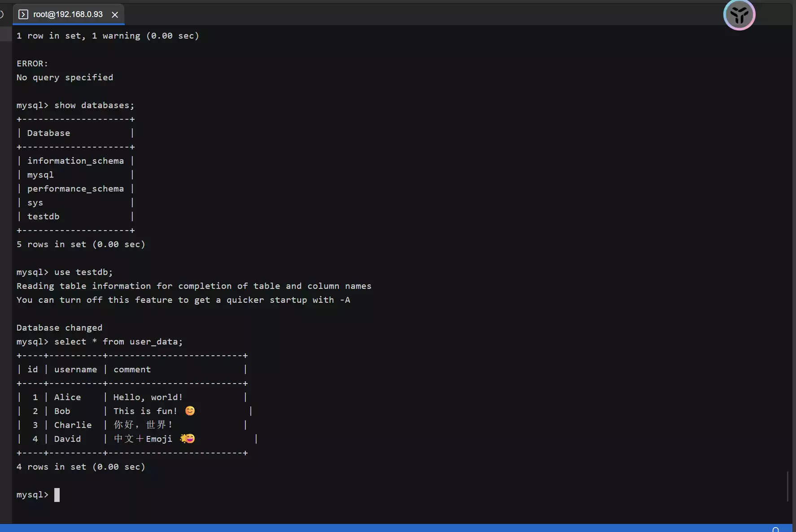Screen dimensions: 796x532
Task: Open the floating round assistant icon
Action: (739, 15)
